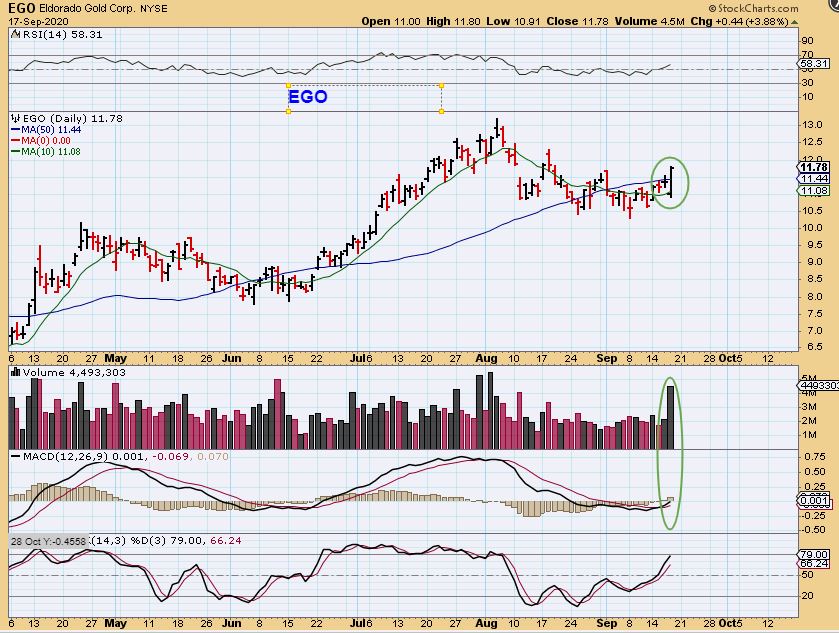Screen dimensions: 839x633
Task: Click the 4493303 volume axis tag
Action: [819, 386]
